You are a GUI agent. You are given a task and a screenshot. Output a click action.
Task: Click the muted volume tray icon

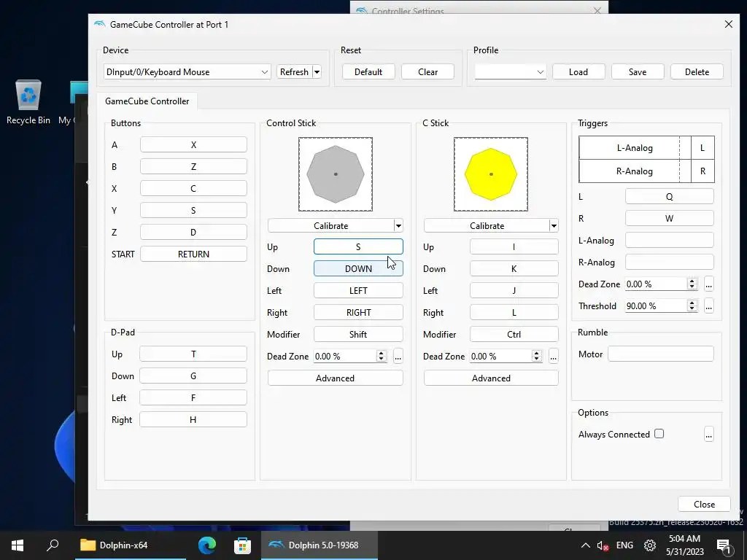[603, 545]
